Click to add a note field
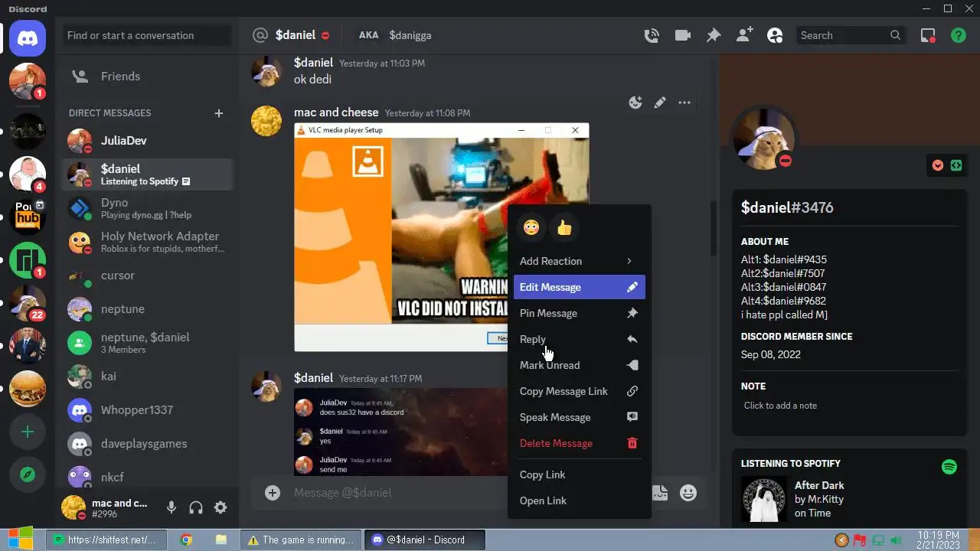Screen dimensions: 980x551 click(849, 406)
